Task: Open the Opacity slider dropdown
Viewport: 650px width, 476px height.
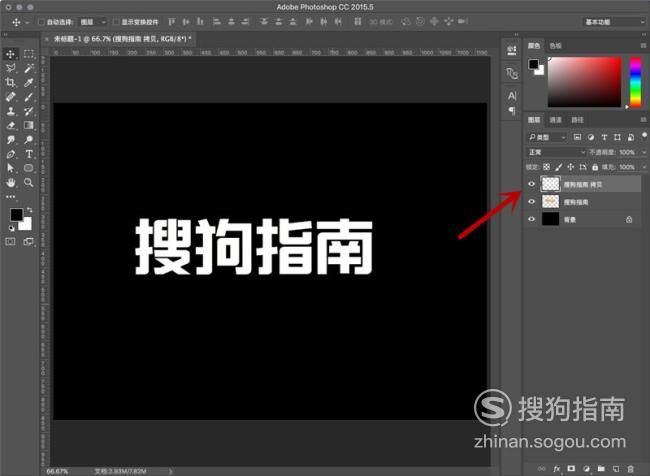Action: pyautogui.click(x=644, y=152)
